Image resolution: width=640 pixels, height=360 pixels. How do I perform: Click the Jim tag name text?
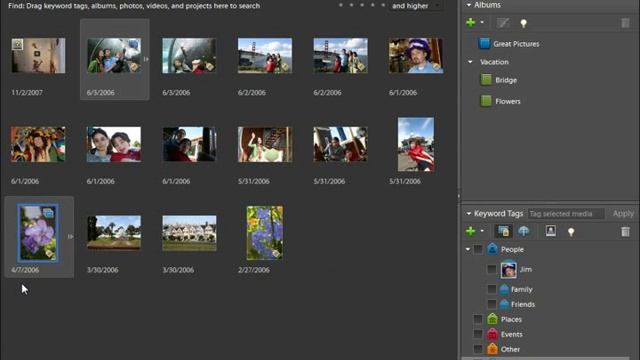point(526,269)
